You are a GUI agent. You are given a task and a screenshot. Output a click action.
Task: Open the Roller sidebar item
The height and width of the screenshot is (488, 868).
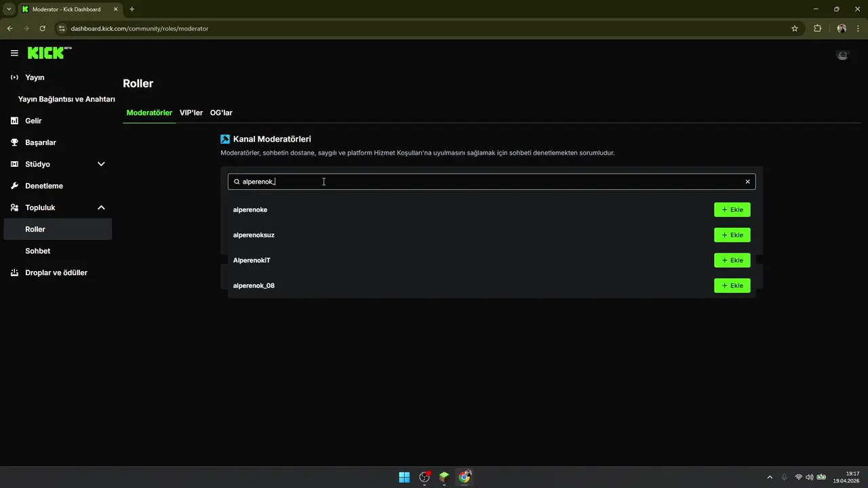point(58,229)
